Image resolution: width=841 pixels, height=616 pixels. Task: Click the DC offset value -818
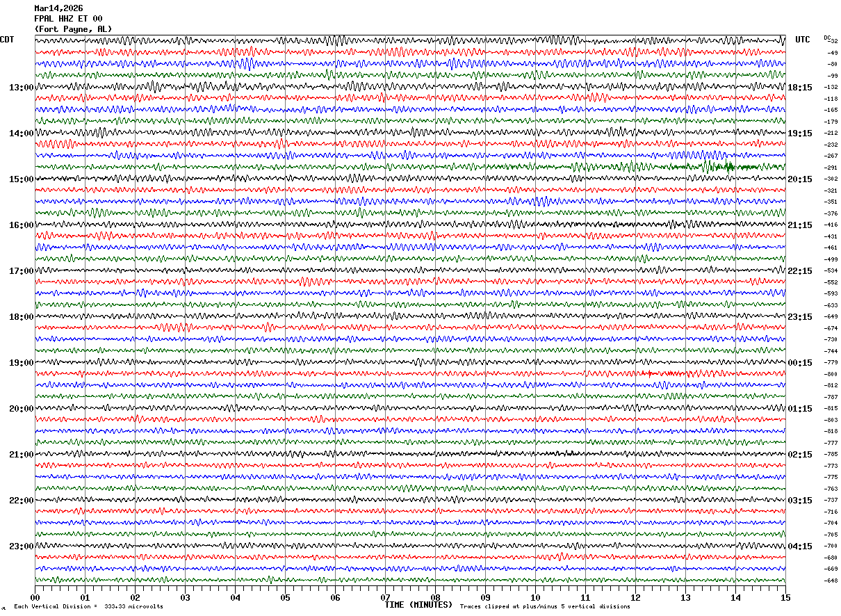(831, 431)
